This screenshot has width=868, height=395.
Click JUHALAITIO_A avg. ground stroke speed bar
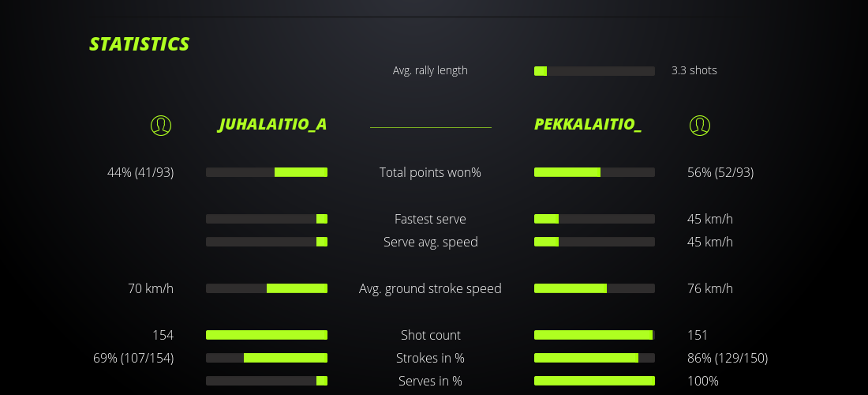point(267,288)
